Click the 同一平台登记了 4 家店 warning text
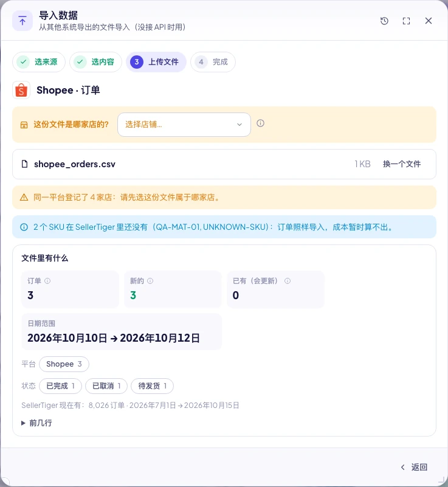Screen dimensions: 448x487 (x=126, y=197)
